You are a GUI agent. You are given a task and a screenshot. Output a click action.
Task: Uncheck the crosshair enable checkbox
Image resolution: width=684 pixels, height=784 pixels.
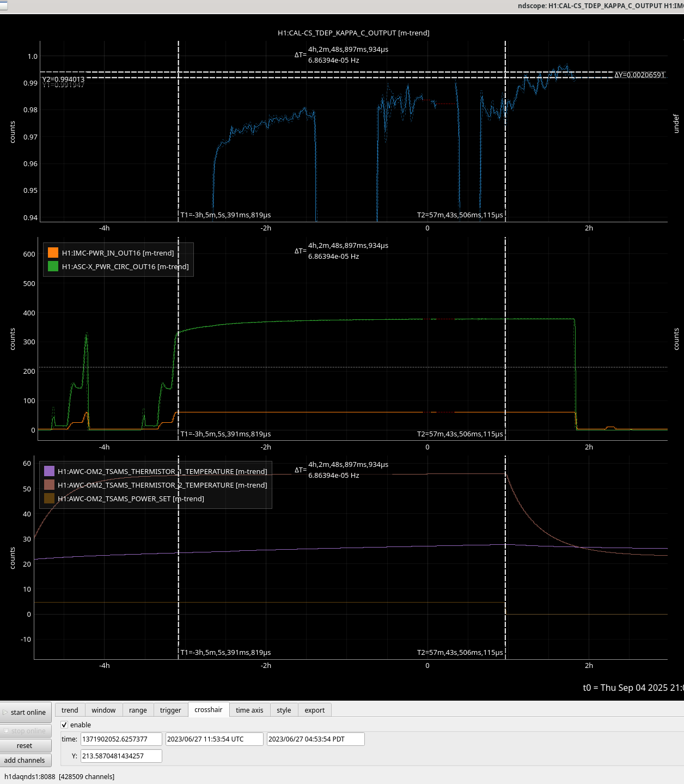coord(64,725)
